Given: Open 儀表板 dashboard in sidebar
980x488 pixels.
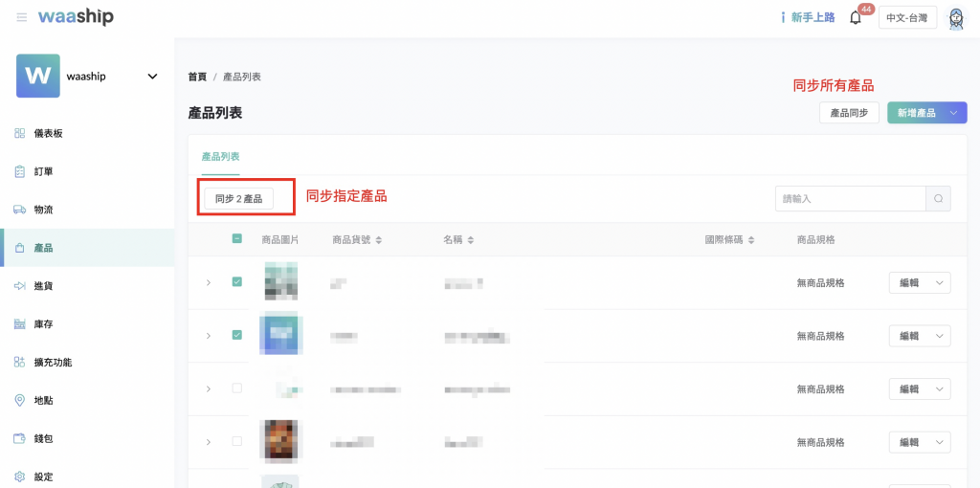Looking at the screenshot, I should coord(48,133).
